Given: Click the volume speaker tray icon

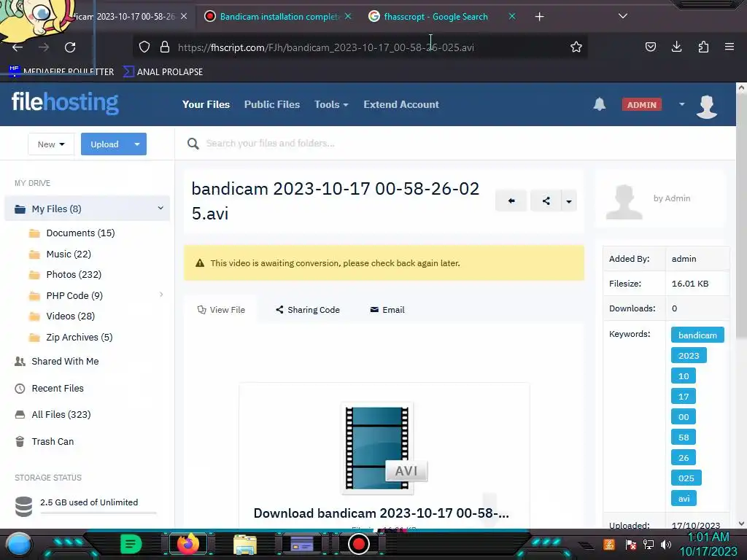Looking at the screenshot, I should (666, 544).
